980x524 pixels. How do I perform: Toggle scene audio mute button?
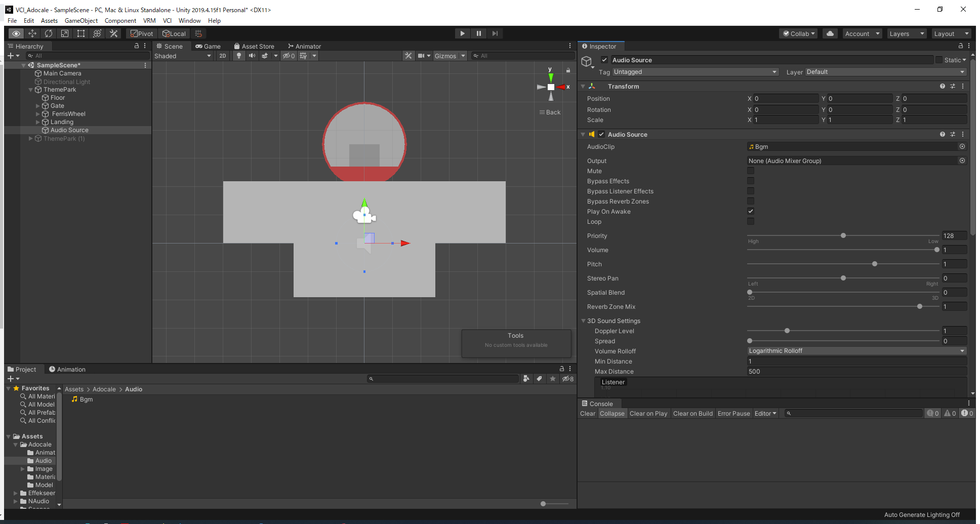pyautogui.click(x=252, y=56)
